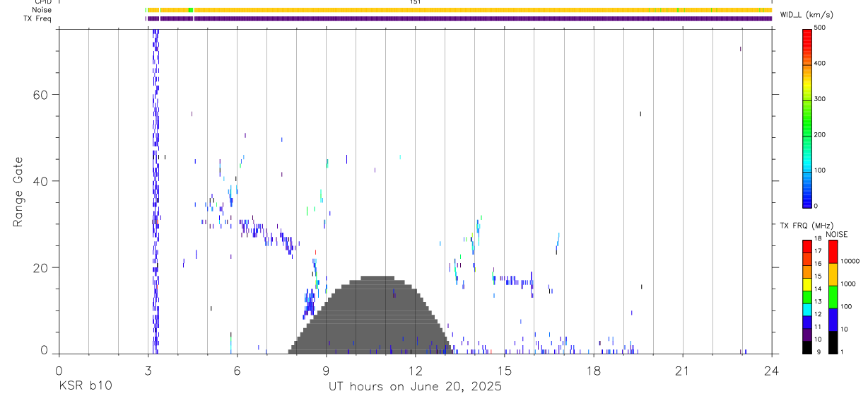Click the y-axis tick label '20'
Viewport: 868px width, 401px height.
click(x=40, y=267)
